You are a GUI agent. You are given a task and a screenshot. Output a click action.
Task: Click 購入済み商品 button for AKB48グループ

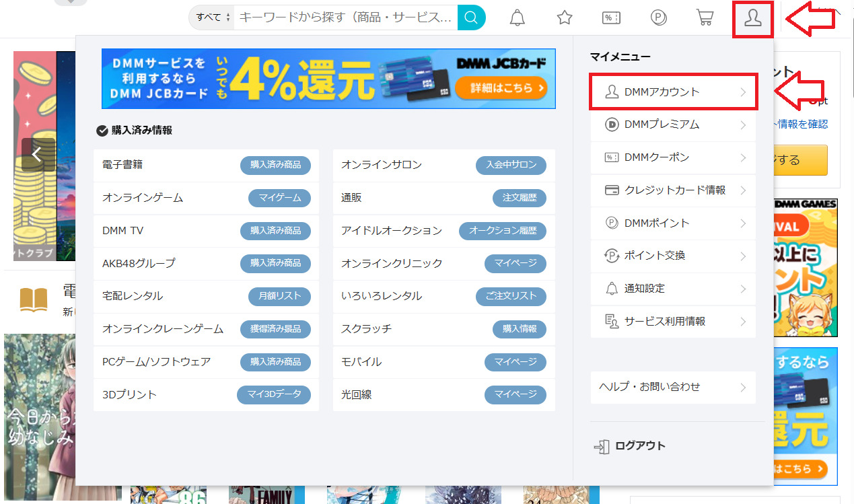[x=275, y=263]
